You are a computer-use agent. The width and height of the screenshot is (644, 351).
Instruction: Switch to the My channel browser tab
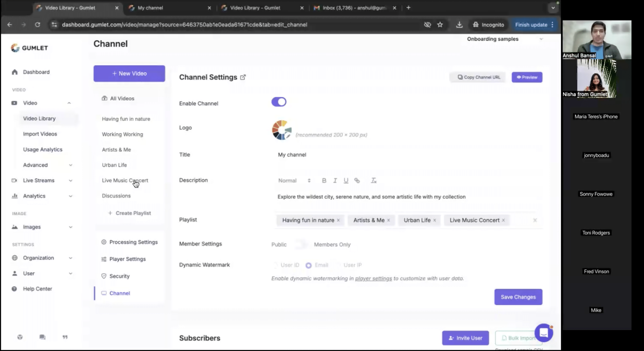point(170,8)
